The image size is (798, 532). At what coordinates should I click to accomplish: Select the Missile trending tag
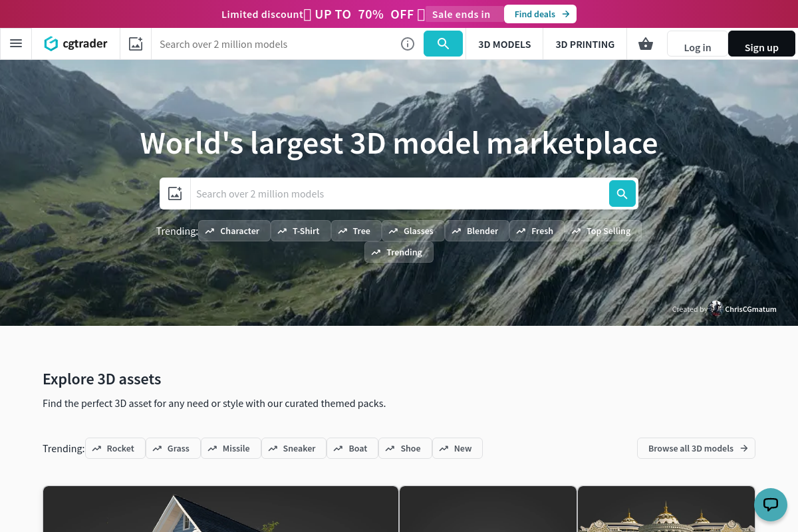(x=231, y=448)
